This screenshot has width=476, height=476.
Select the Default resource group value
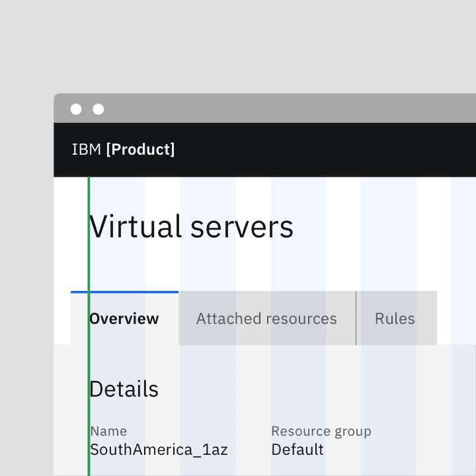pos(297,450)
